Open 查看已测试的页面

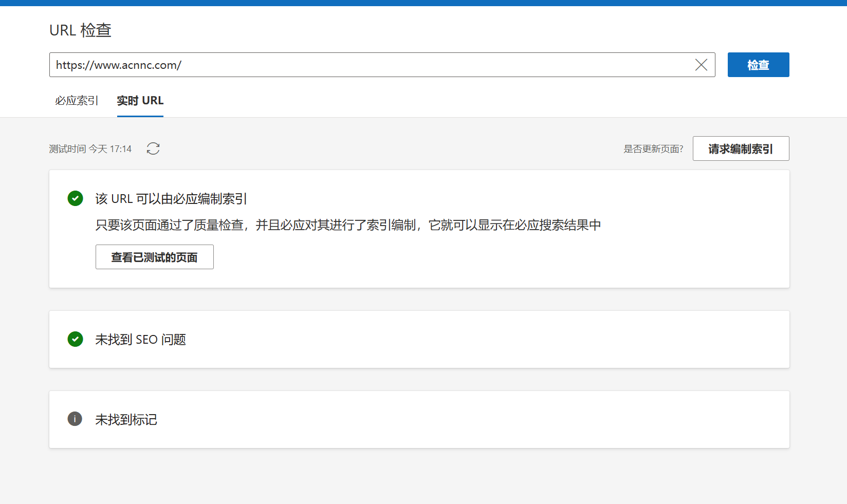click(155, 257)
